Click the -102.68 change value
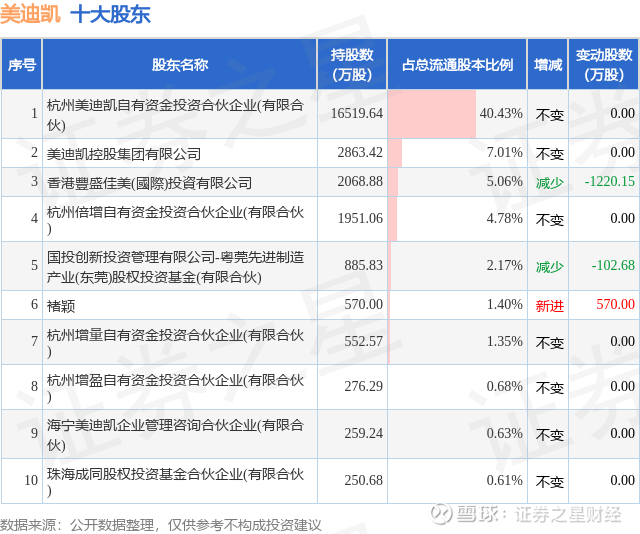Viewport: 640px width, 534px height. click(613, 265)
